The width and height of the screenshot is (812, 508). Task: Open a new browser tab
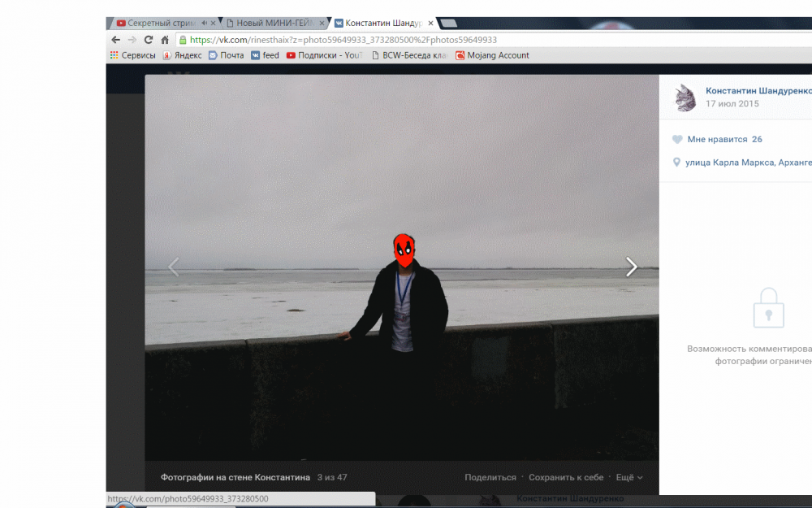point(448,24)
